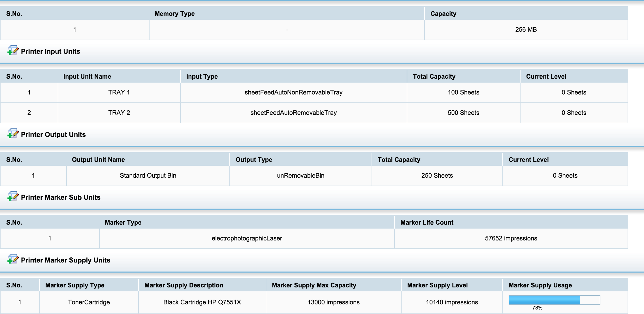Click the electrophotographicLaser marker type cell
644x314 pixels.
click(x=247, y=238)
